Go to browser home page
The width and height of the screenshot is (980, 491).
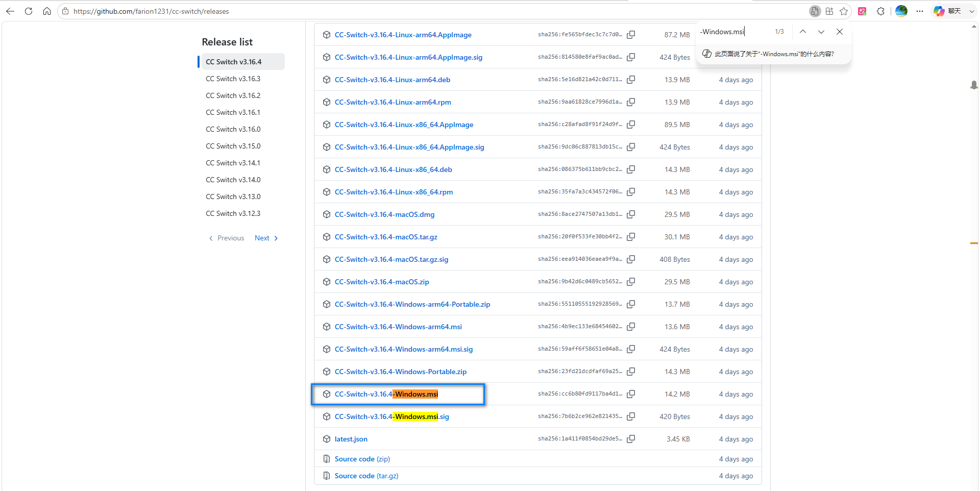(47, 11)
